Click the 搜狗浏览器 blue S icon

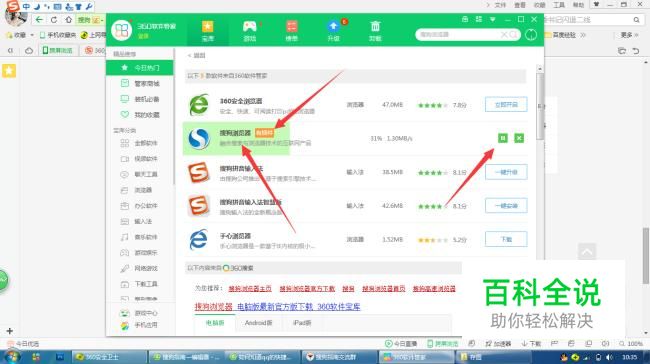199,138
